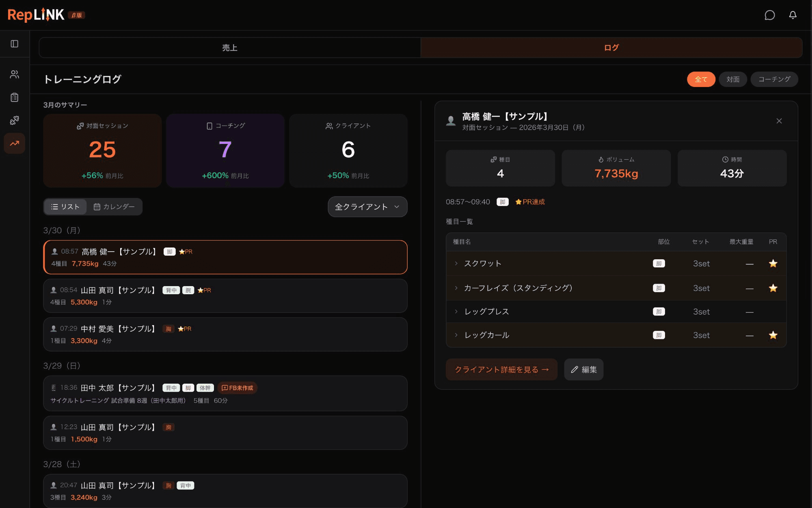The height and width of the screenshot is (508, 812).
Task: Switch from リスト to カレンダー view
Action: point(115,206)
